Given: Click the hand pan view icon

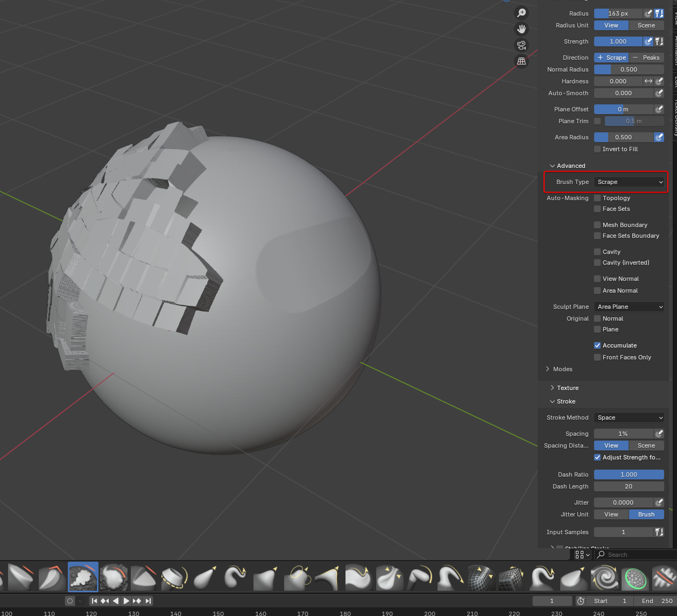Looking at the screenshot, I should (521, 29).
